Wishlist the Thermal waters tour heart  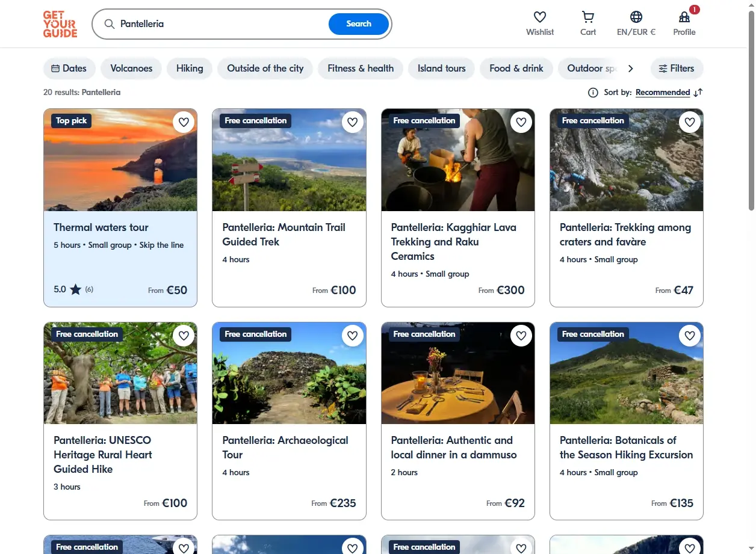click(x=184, y=122)
